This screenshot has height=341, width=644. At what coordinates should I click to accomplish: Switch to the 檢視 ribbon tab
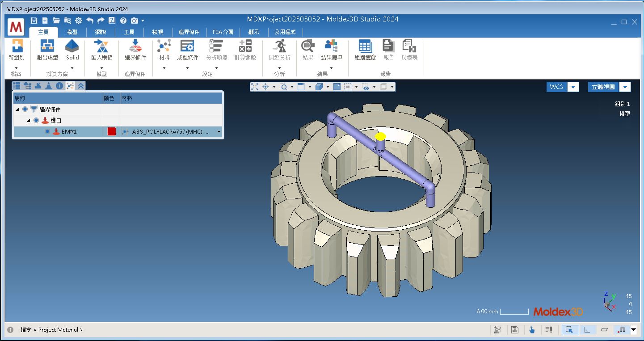(x=158, y=32)
